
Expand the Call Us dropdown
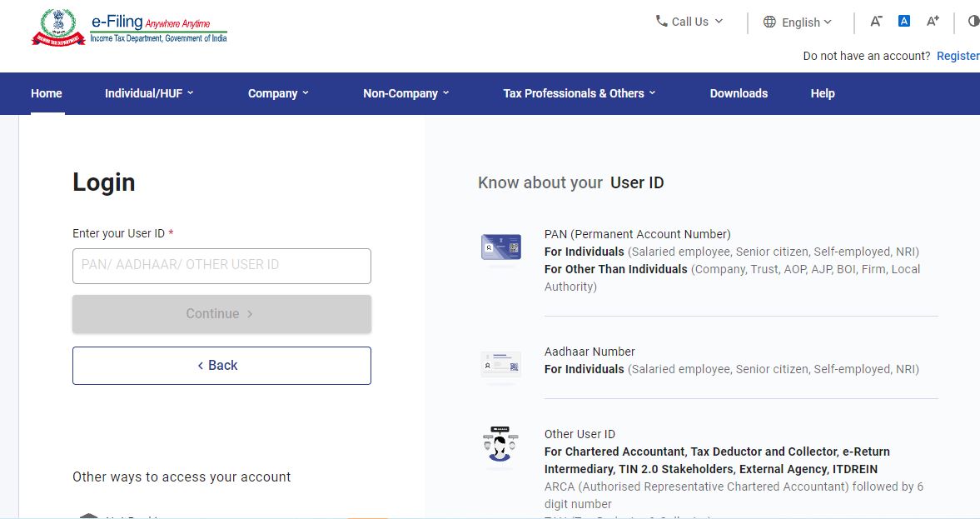689,22
